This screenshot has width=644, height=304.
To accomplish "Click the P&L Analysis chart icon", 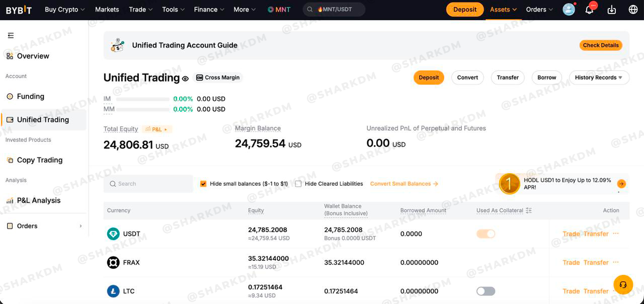I will coord(10,200).
